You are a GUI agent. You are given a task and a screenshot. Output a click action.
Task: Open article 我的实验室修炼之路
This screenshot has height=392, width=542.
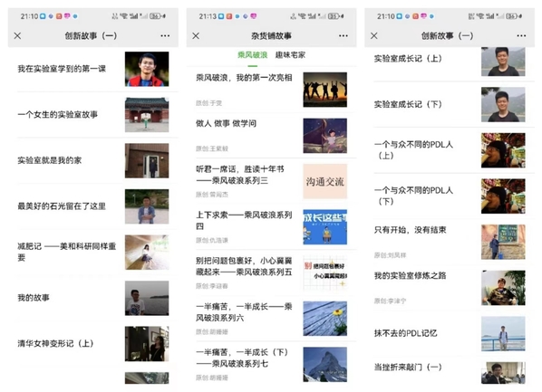click(450, 287)
